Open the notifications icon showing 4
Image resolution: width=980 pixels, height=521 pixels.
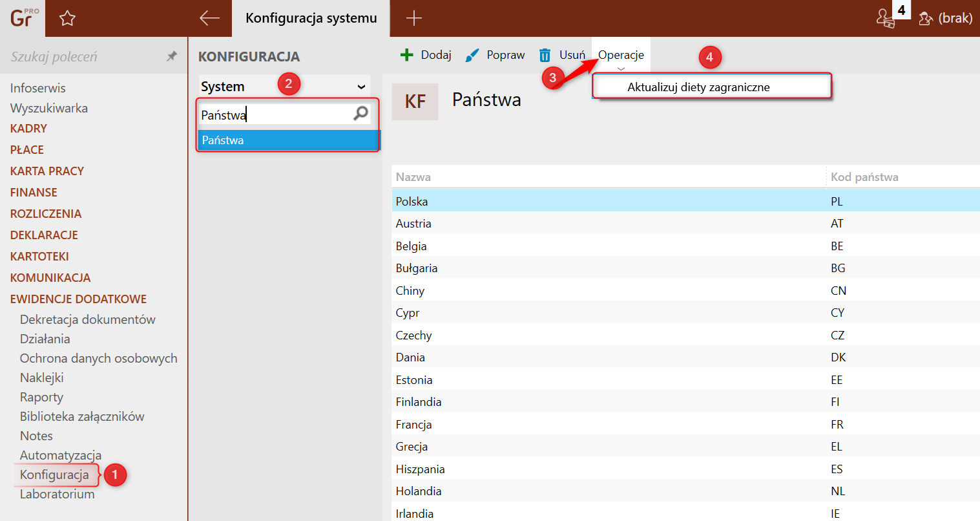coord(886,18)
